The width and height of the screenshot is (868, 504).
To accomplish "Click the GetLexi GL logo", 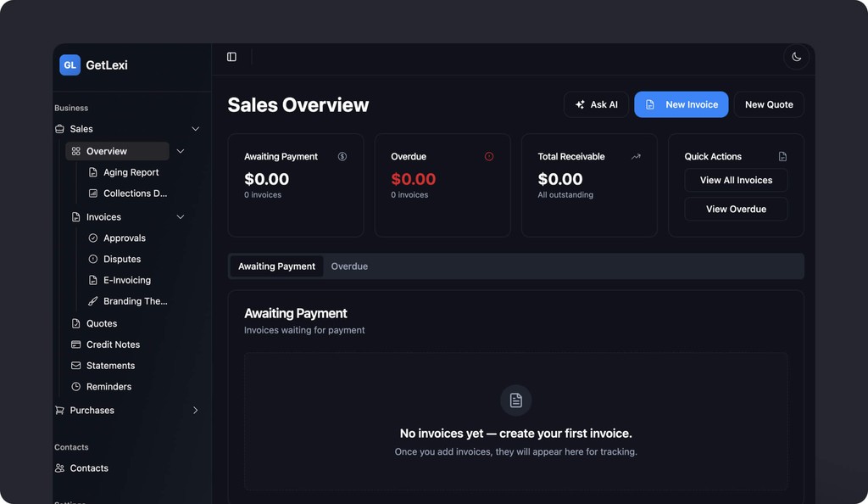I will [x=70, y=65].
